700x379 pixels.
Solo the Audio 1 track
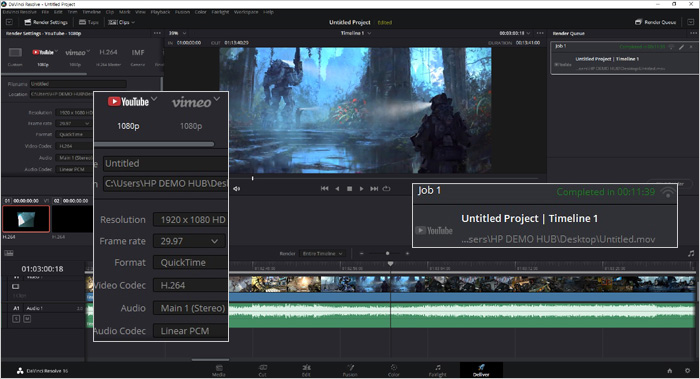click(16, 319)
